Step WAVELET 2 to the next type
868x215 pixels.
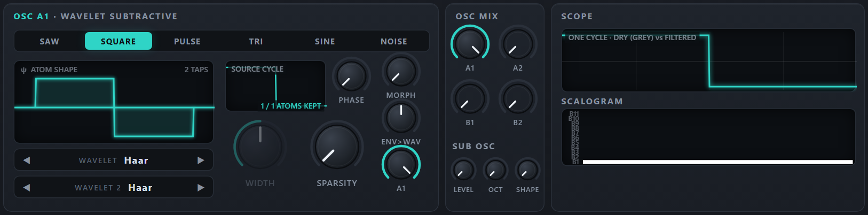tap(201, 187)
